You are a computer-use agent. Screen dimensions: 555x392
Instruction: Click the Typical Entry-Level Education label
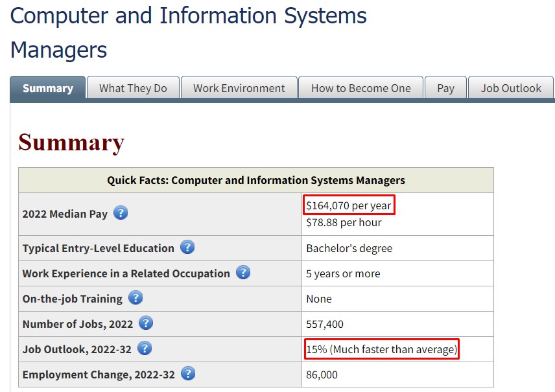click(98, 248)
